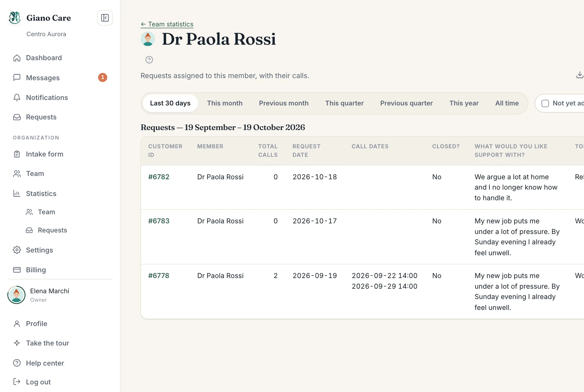Select This year period
The width and height of the screenshot is (584, 392).
464,103
